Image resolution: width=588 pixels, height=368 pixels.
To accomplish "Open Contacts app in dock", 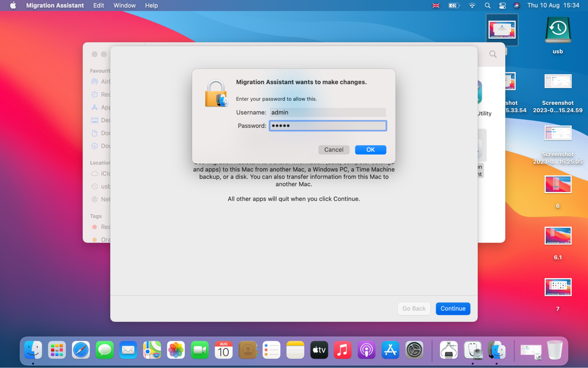I will pyautogui.click(x=248, y=350).
